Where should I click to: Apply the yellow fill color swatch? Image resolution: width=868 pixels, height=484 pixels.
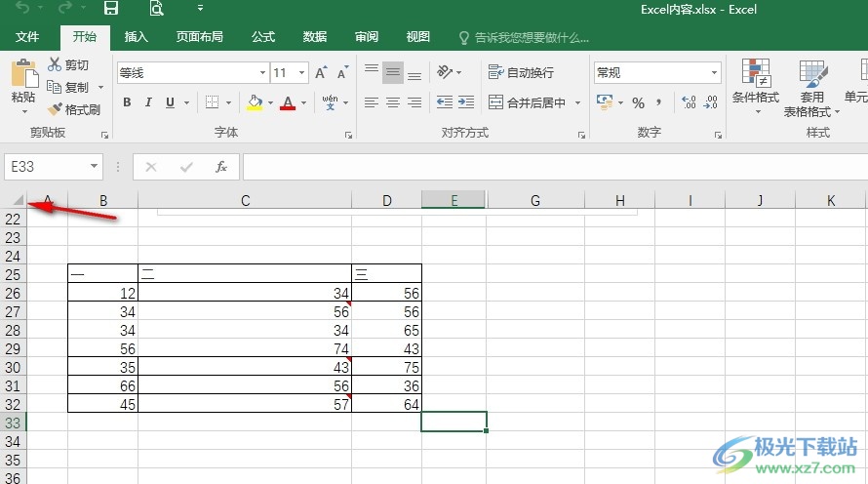coord(255,102)
